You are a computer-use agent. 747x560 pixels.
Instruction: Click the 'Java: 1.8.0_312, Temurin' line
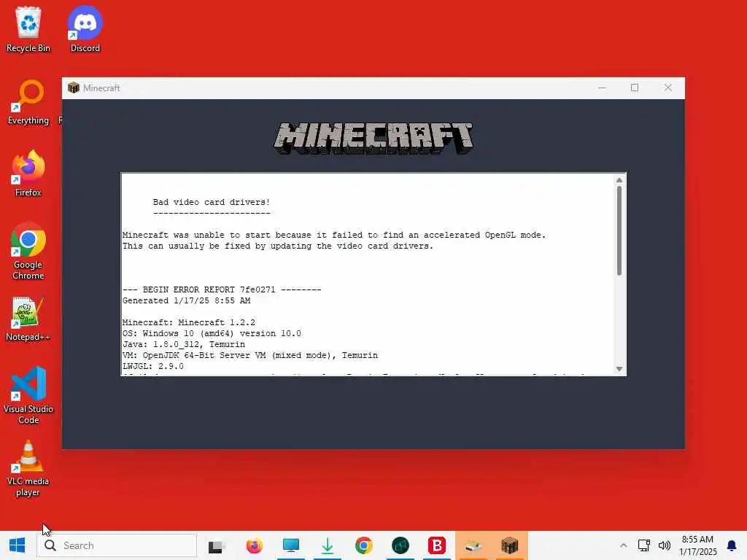click(184, 344)
